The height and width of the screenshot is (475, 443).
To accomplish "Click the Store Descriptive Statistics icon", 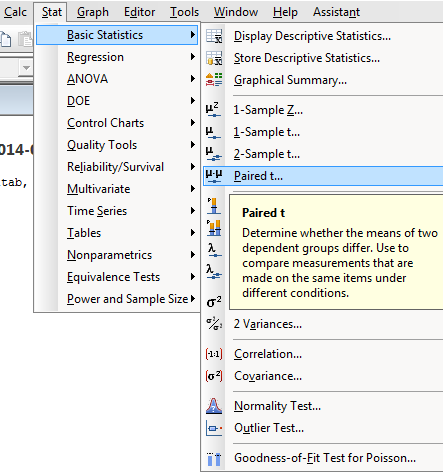I will [214, 58].
